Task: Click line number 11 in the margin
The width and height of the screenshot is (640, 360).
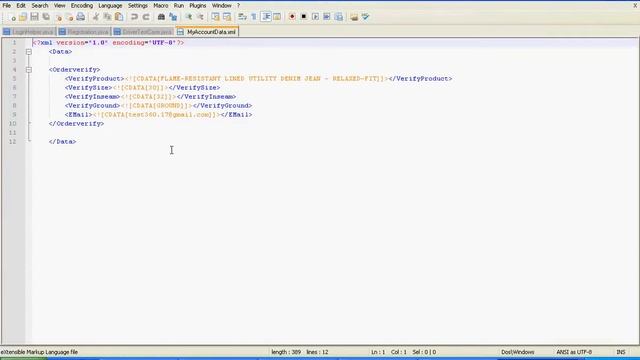Action: (12, 133)
